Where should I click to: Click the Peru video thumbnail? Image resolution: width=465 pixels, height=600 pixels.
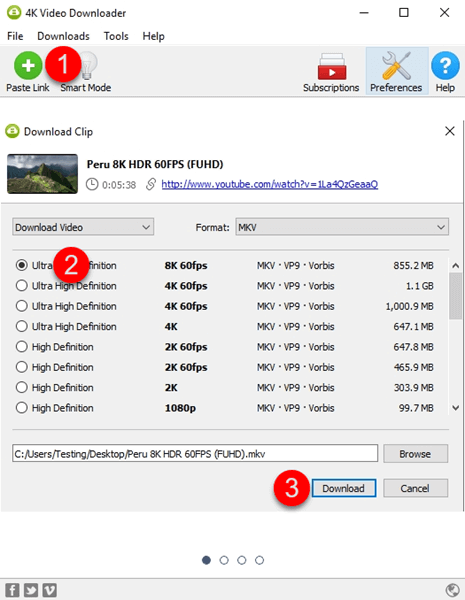click(x=42, y=174)
